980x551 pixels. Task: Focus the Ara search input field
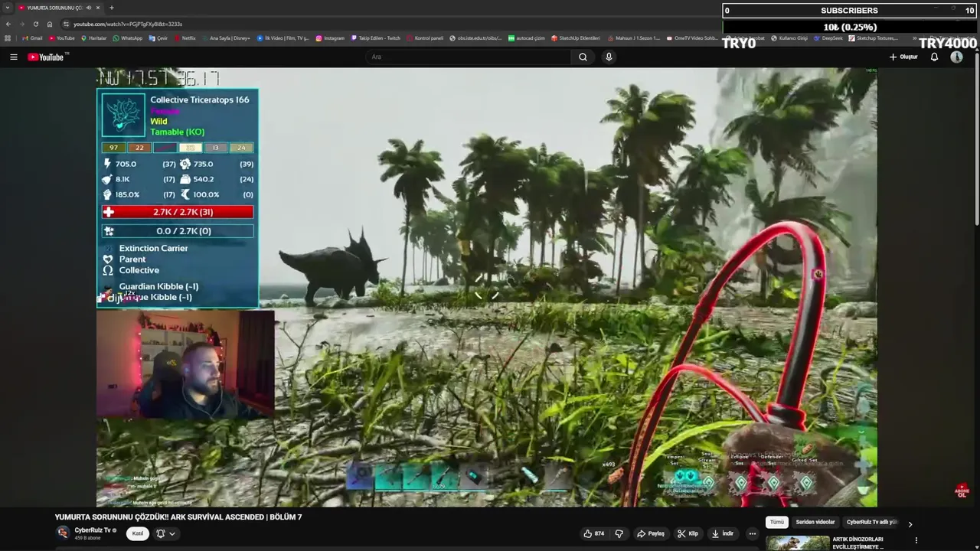click(468, 57)
